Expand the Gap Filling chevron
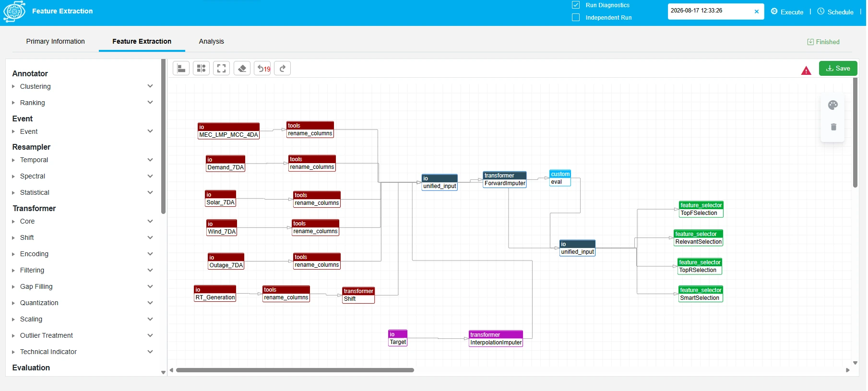 click(x=150, y=286)
